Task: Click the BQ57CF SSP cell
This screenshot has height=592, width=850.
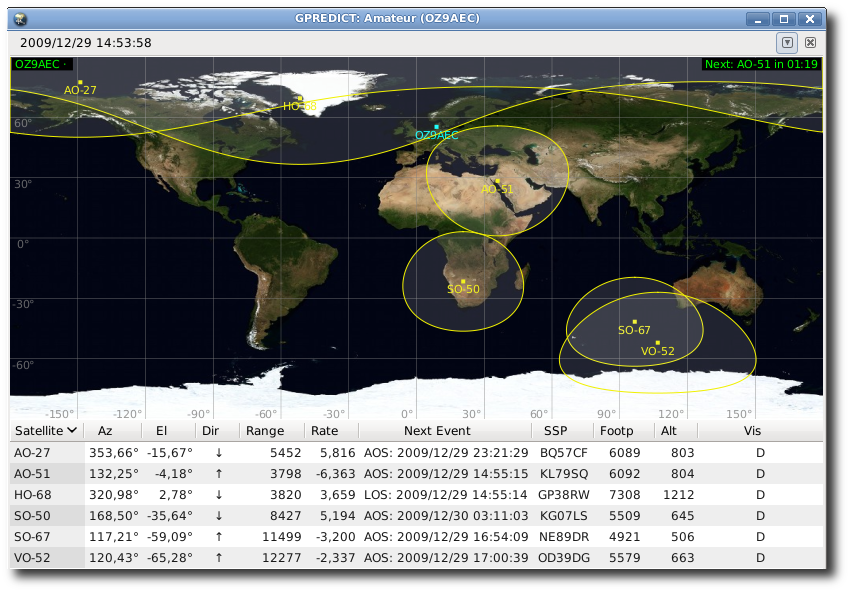Action: pyautogui.click(x=564, y=453)
